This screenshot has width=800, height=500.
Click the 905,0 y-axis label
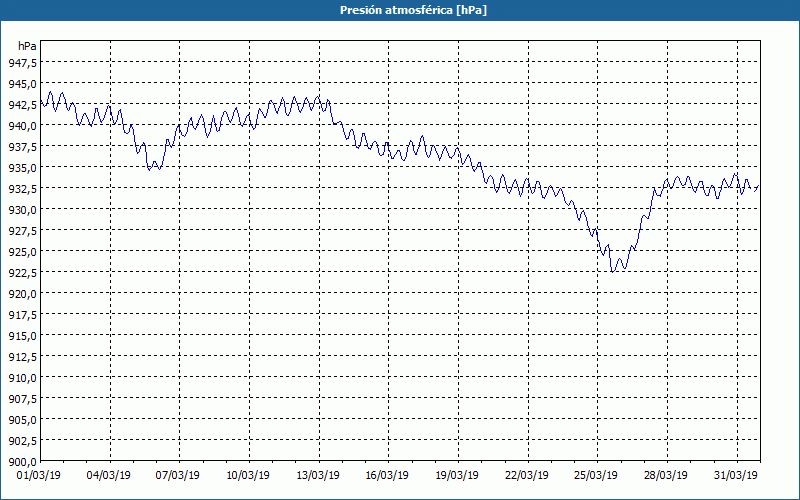[x=22, y=419]
